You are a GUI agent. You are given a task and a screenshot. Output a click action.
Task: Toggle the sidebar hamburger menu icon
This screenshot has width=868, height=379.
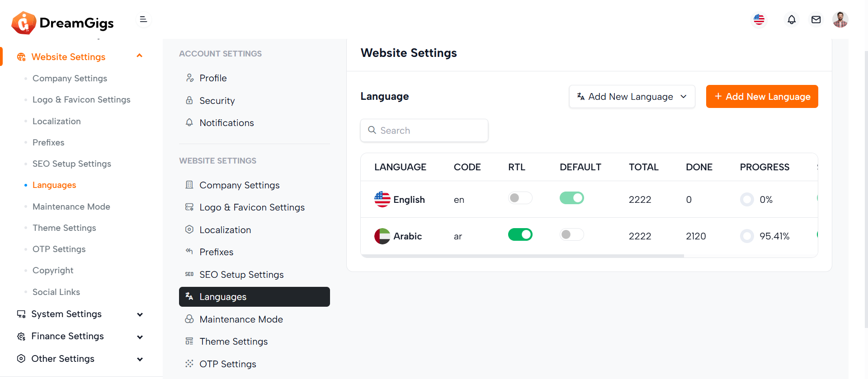pyautogui.click(x=143, y=19)
